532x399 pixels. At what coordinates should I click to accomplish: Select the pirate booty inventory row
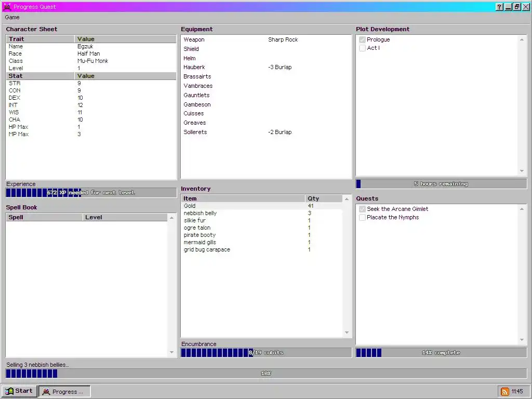tap(262, 235)
